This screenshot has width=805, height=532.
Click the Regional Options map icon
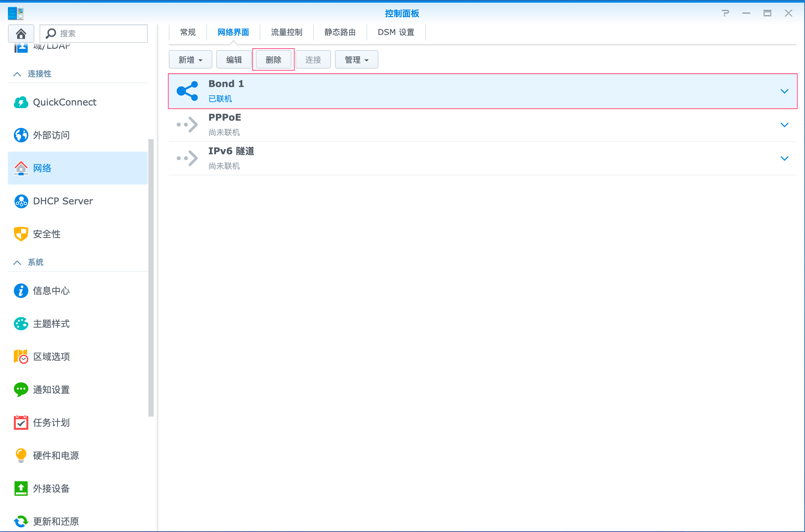click(x=21, y=357)
